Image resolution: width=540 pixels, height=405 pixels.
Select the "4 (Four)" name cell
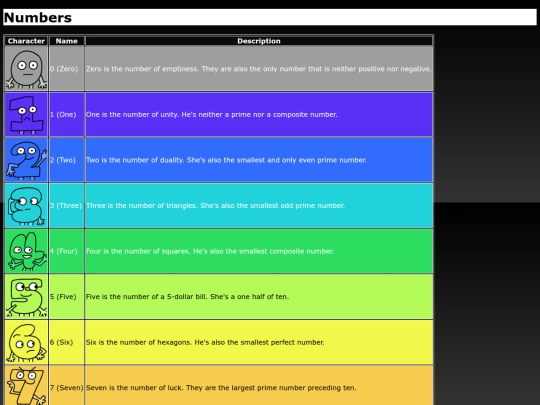pos(66,251)
